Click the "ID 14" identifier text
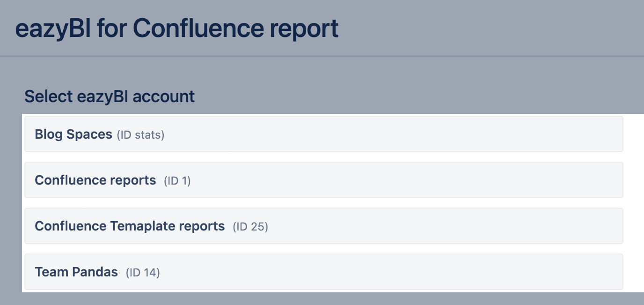Screen dimensions: 644x305 (x=143, y=273)
